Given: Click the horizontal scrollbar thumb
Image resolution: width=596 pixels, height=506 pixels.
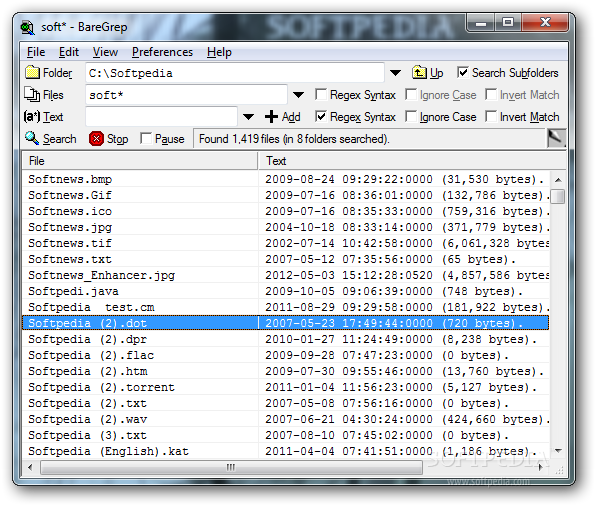Looking at the screenshot, I should point(231,467).
